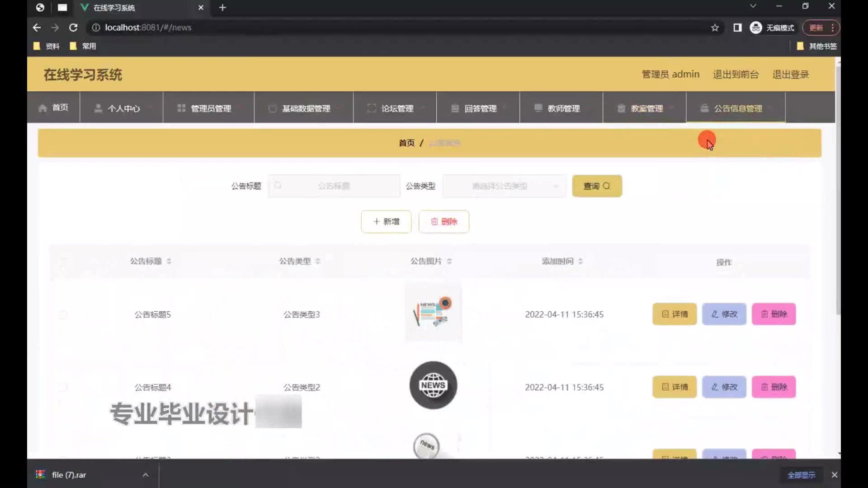The image size is (868, 488).
Task: Click 修改 for 公告标题5
Action: click(724, 314)
